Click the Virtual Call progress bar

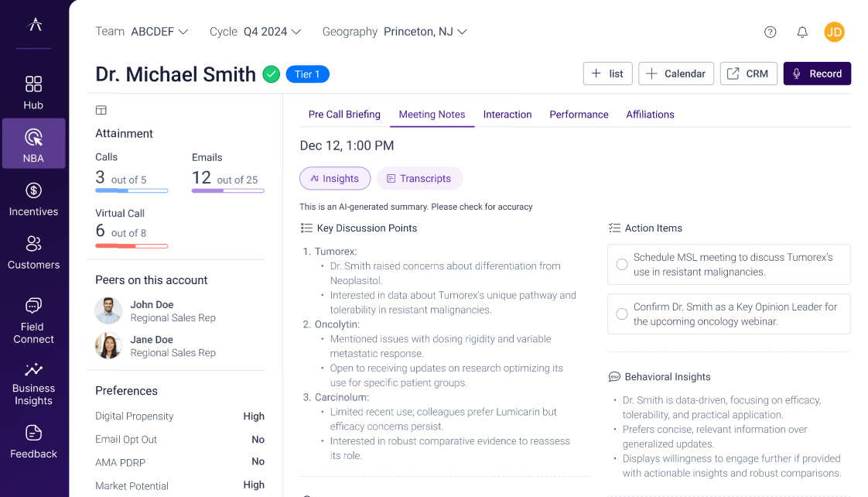132,246
